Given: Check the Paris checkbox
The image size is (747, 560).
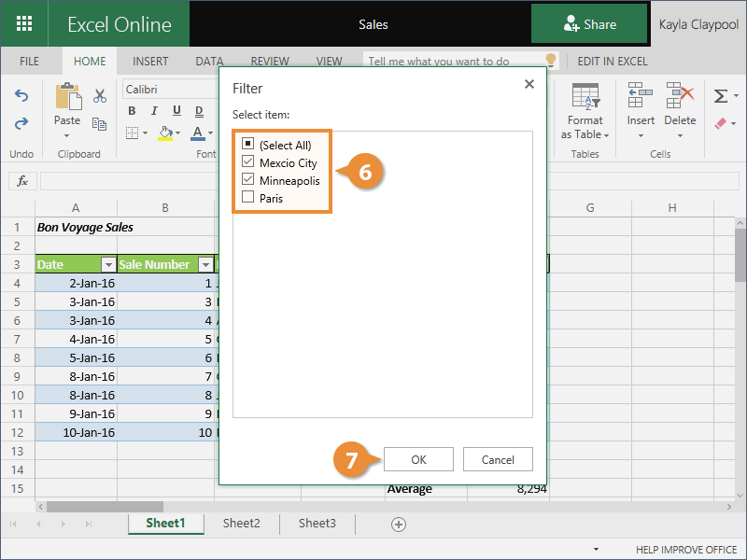Looking at the screenshot, I should point(247,198).
